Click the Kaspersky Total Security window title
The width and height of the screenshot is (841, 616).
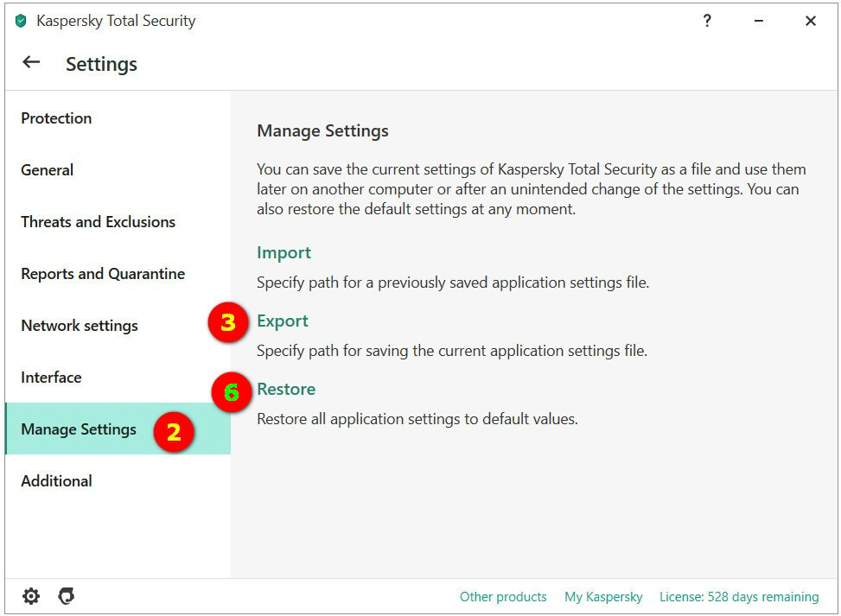point(116,21)
